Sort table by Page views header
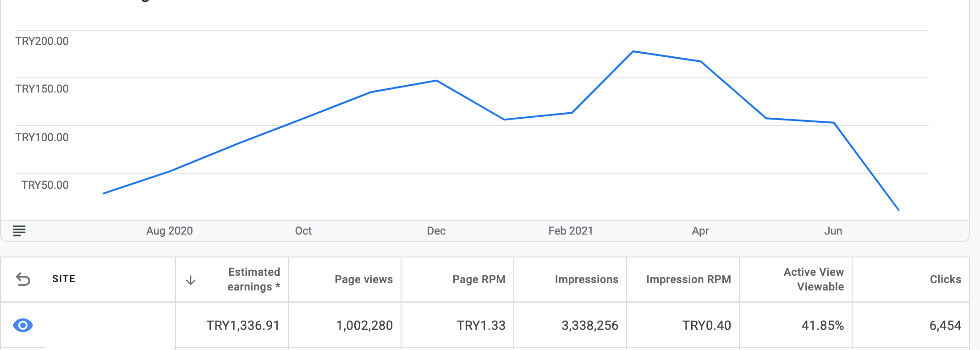This screenshot has width=980, height=350. (x=363, y=279)
